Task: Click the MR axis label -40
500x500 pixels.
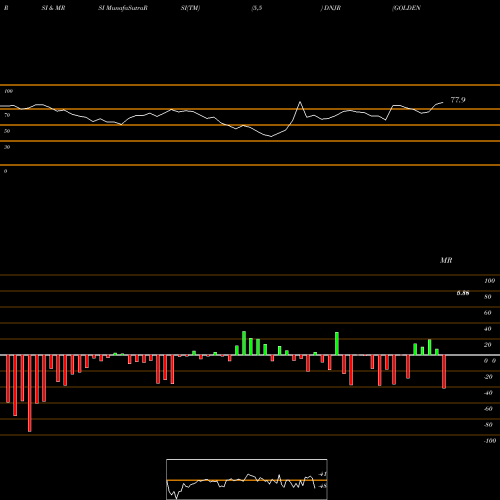Action: coord(488,393)
